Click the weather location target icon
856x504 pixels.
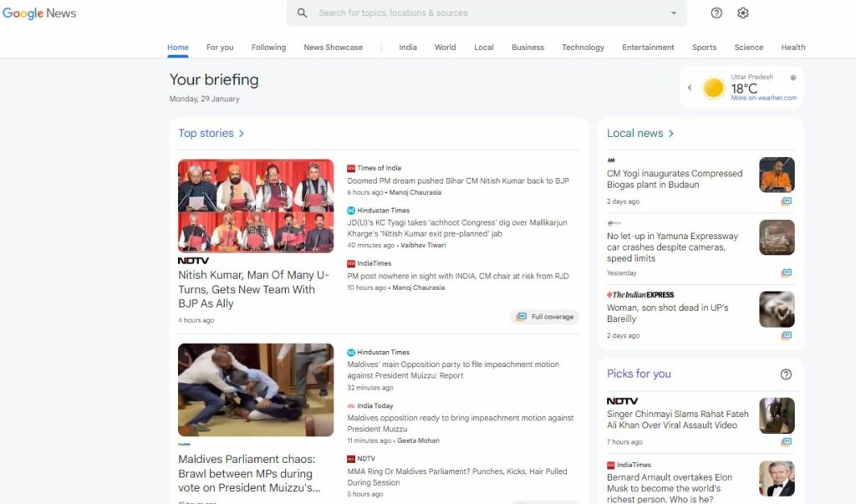click(x=792, y=78)
